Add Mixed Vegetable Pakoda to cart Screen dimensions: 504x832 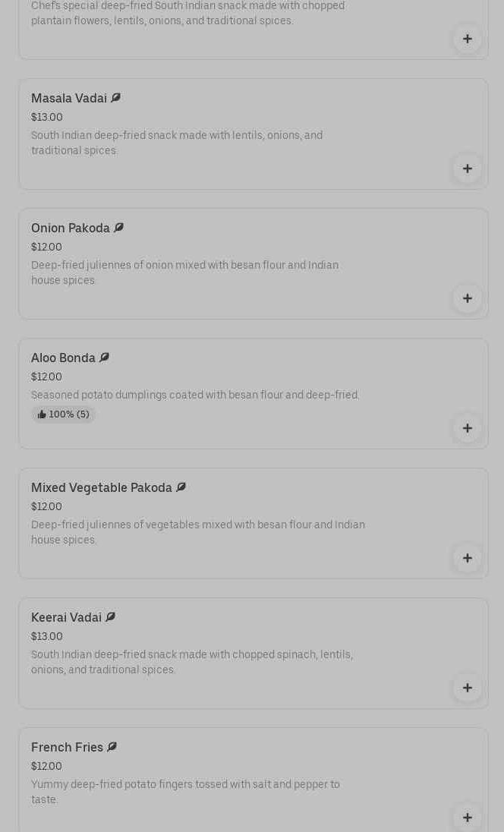click(x=467, y=558)
